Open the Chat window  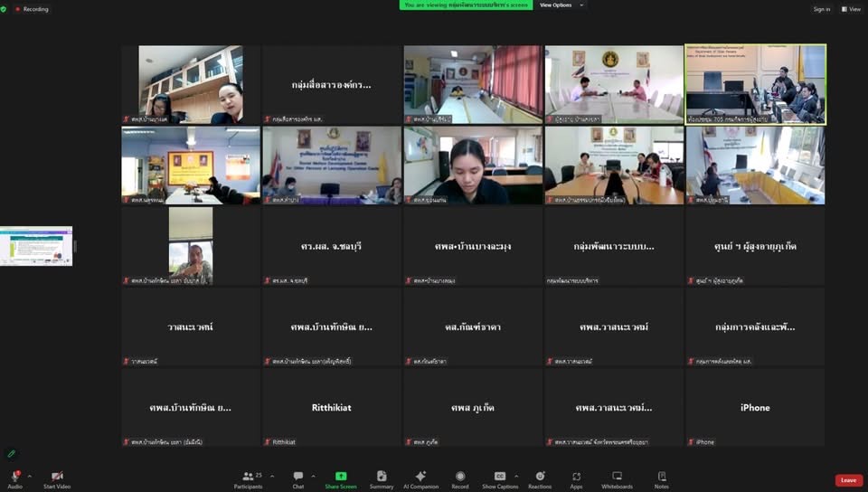[x=297, y=478]
